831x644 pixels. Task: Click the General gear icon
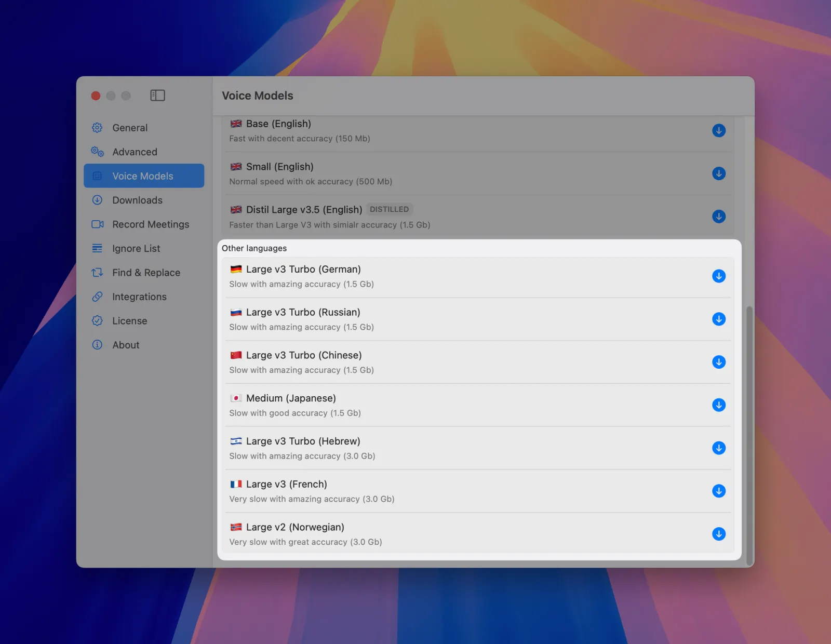pos(97,128)
